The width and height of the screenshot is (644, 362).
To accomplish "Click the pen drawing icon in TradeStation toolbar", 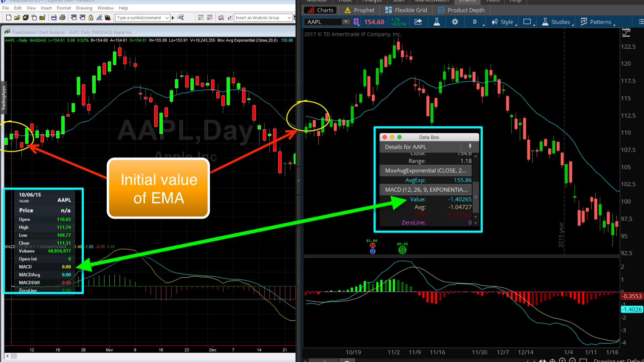I will click(x=99, y=18).
